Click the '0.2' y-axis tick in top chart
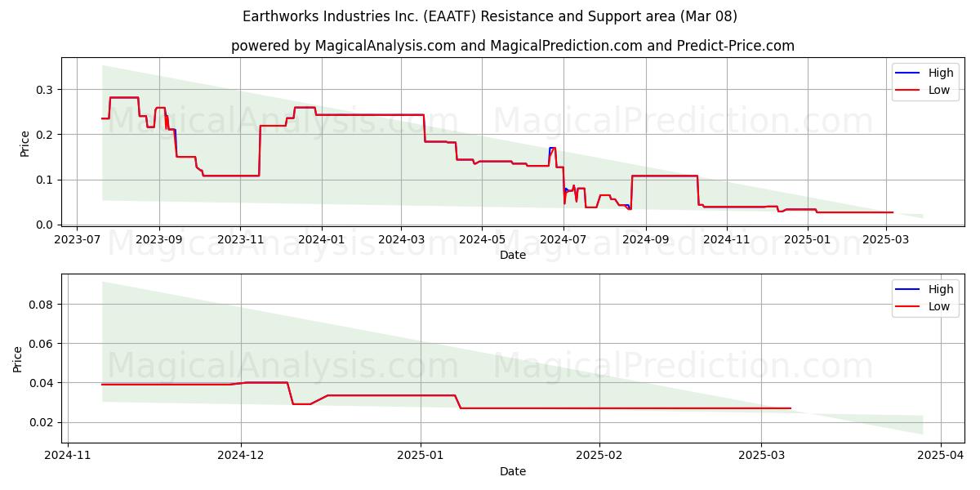This screenshot has height=490, width=980. click(46, 134)
